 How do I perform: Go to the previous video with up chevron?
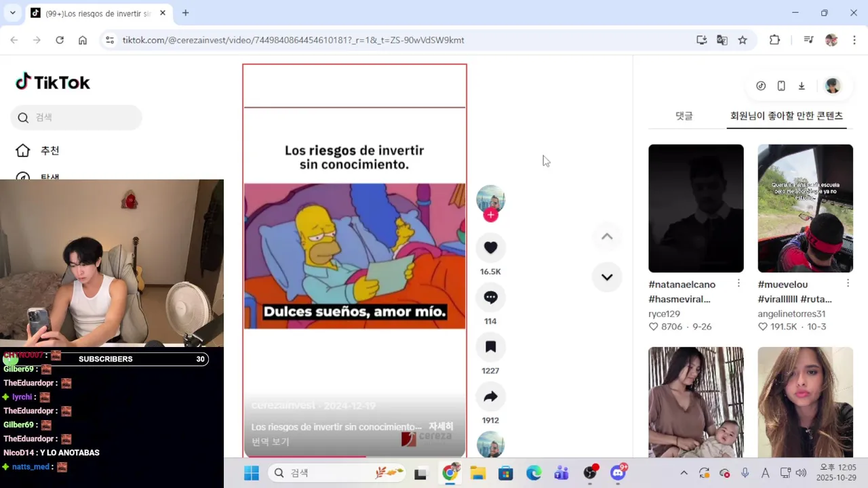[607, 237]
